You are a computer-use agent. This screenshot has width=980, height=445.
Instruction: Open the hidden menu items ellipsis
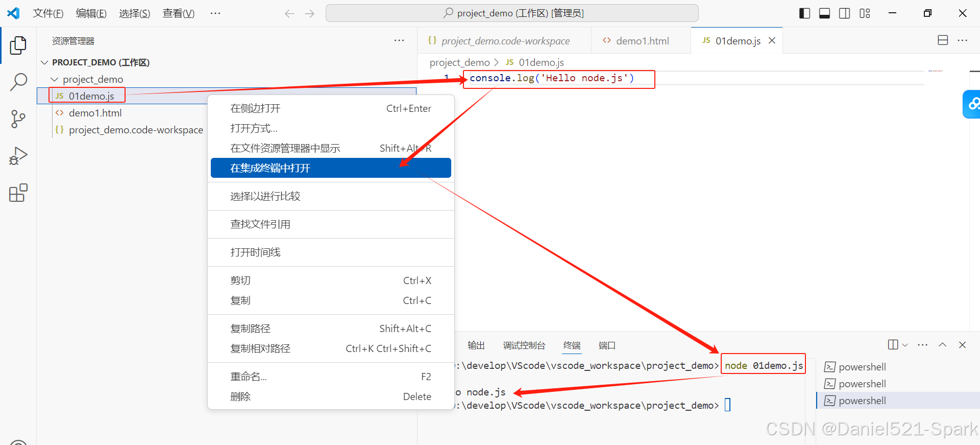coord(215,13)
